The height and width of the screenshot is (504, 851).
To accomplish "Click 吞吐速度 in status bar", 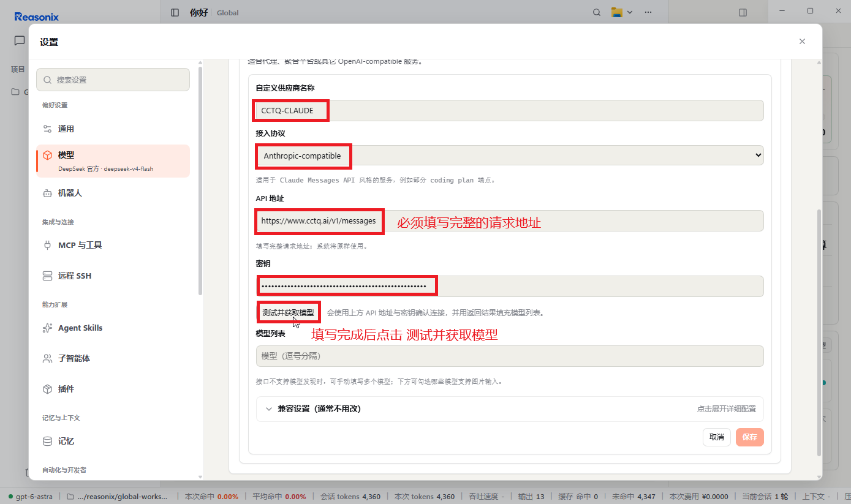I will (486, 497).
